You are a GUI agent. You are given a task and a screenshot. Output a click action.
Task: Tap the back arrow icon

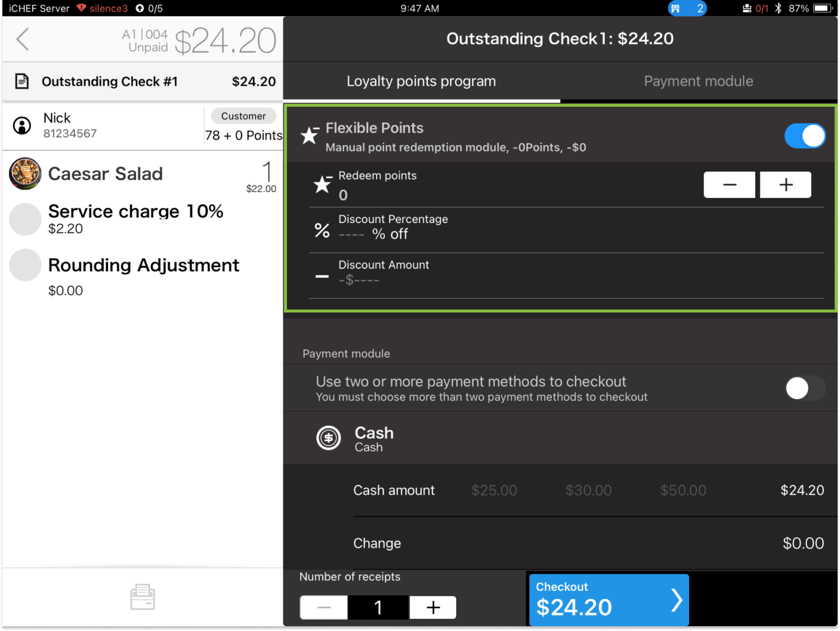tap(23, 39)
